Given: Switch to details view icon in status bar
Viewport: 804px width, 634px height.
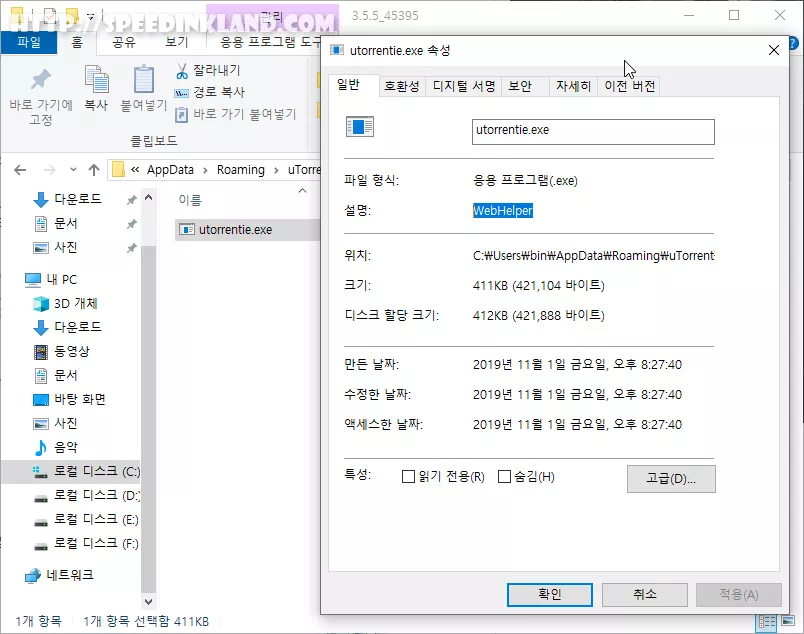Looking at the screenshot, I should point(767,622).
